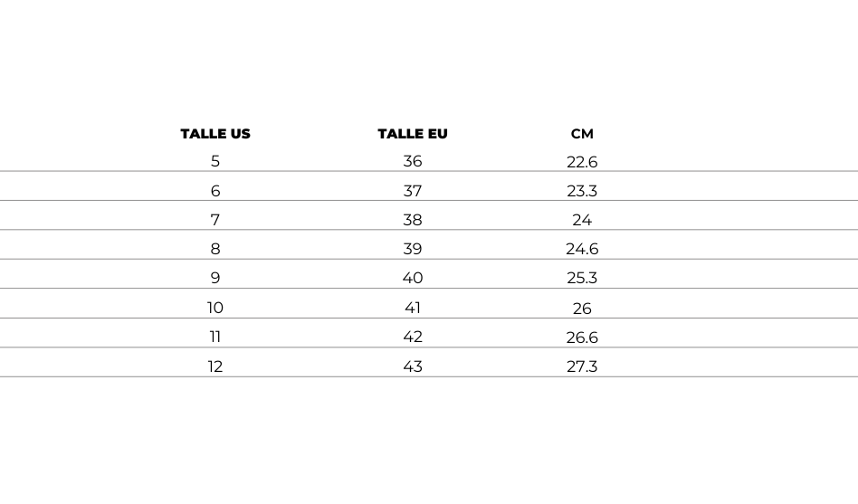Click the 27.3 cm value
The height and width of the screenshot is (504, 858).
pyautogui.click(x=582, y=366)
